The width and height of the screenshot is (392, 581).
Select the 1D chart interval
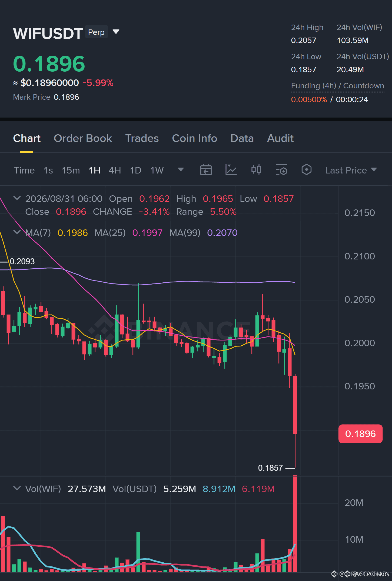pos(135,170)
